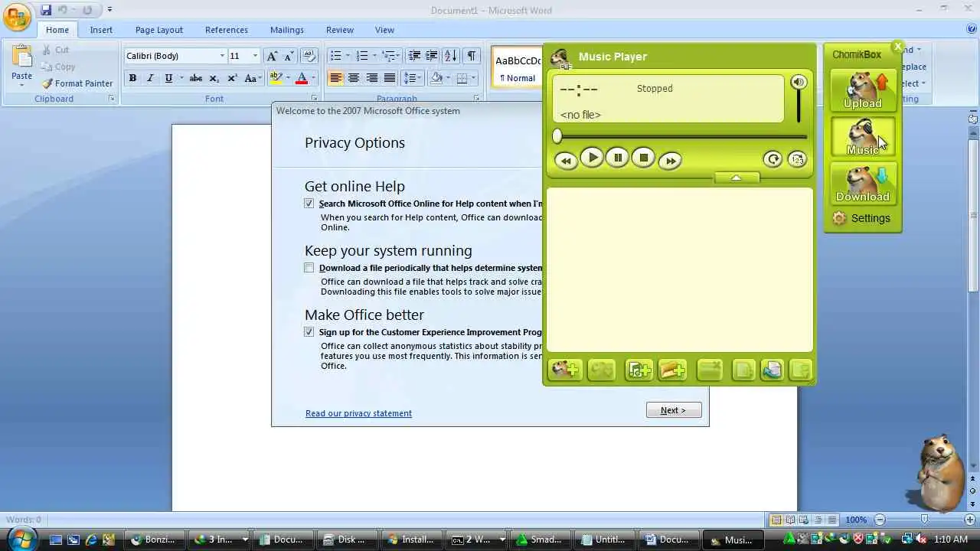Align text right
Image resolution: width=980 pixels, height=551 pixels.
(371, 78)
